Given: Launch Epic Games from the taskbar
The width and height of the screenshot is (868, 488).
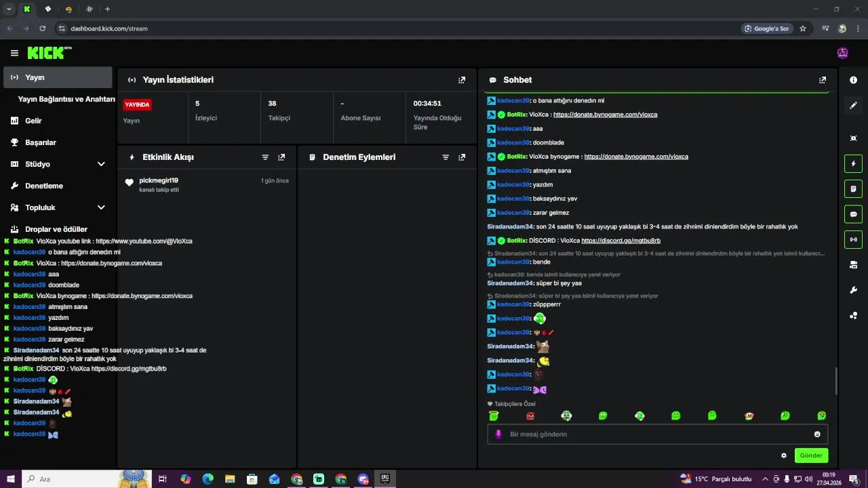Looking at the screenshot, I should (384, 479).
